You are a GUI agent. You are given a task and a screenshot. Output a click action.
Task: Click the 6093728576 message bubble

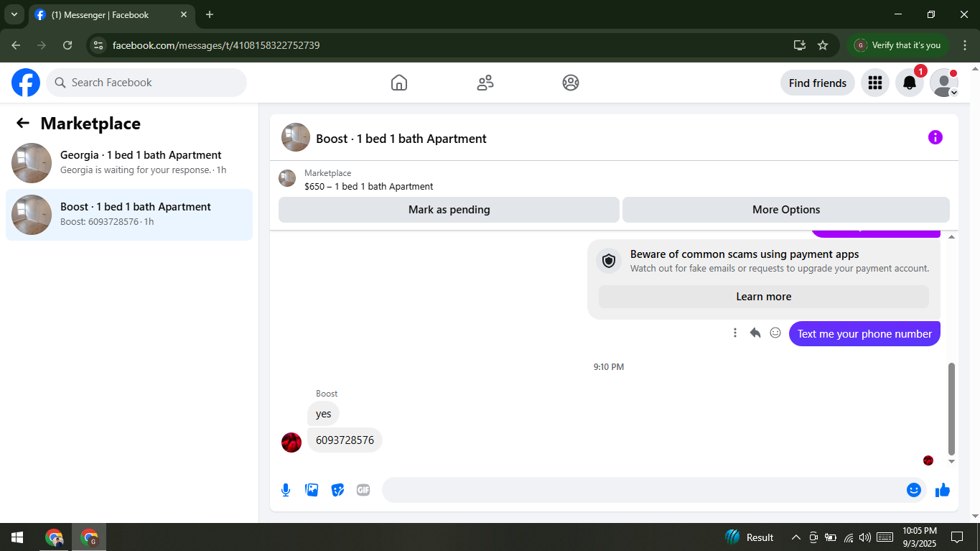pos(345,440)
